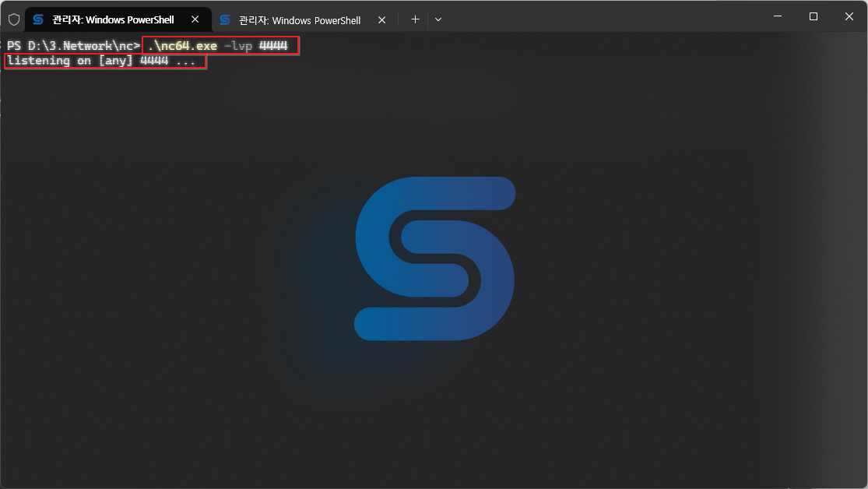
Task: Expand the new tab profile dropdown
Action: click(438, 19)
